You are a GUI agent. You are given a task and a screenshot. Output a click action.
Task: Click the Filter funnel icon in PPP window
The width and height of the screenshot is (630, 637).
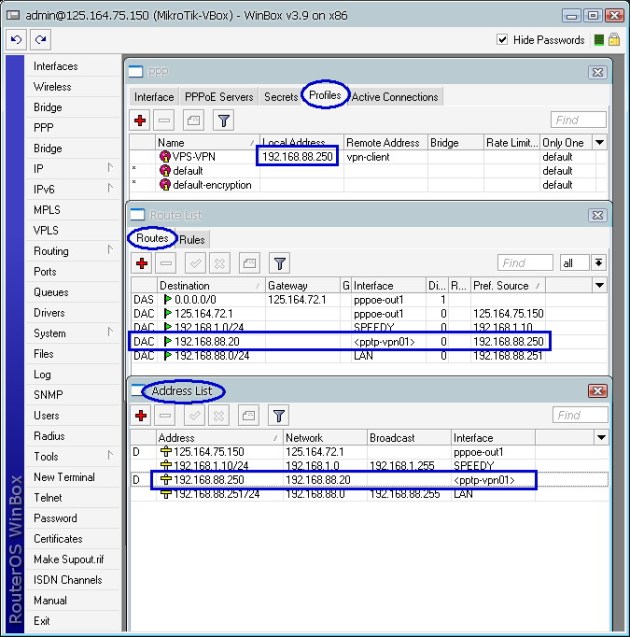coord(223,120)
